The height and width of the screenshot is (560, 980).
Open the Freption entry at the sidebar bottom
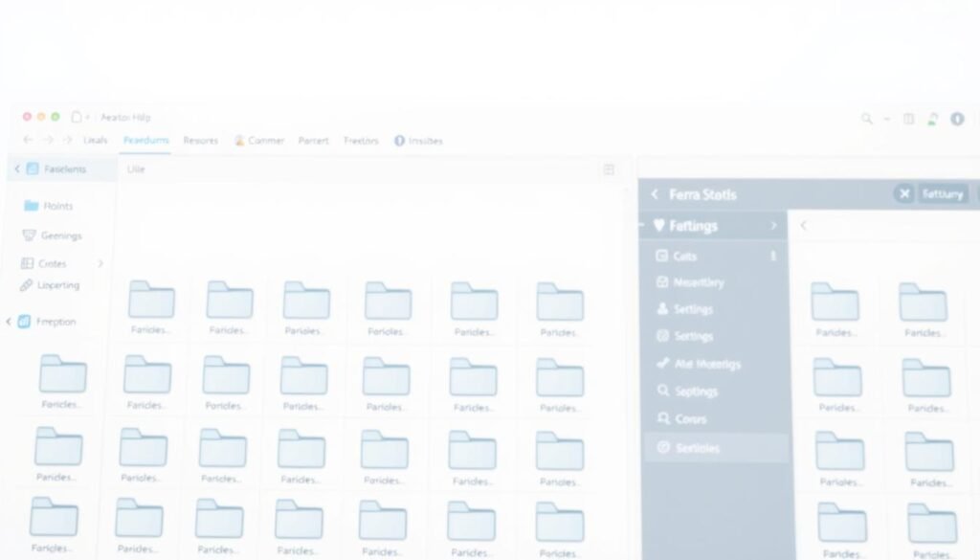(x=38, y=322)
